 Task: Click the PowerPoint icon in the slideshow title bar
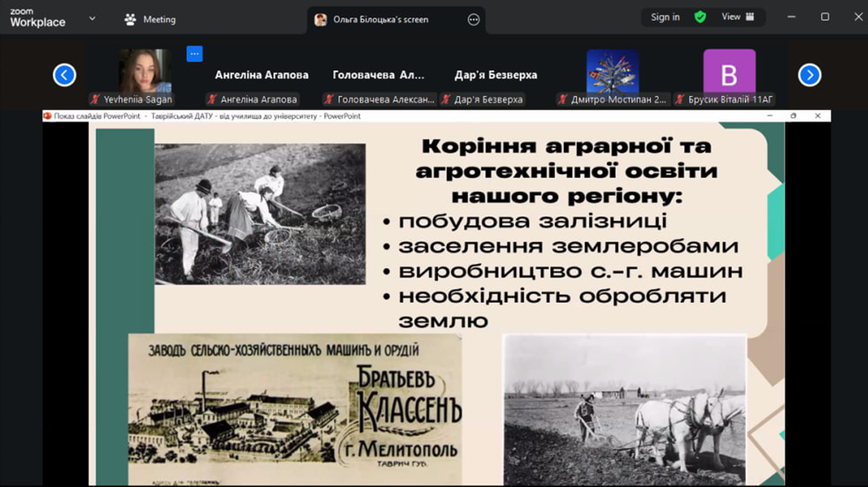pyautogui.click(x=47, y=116)
